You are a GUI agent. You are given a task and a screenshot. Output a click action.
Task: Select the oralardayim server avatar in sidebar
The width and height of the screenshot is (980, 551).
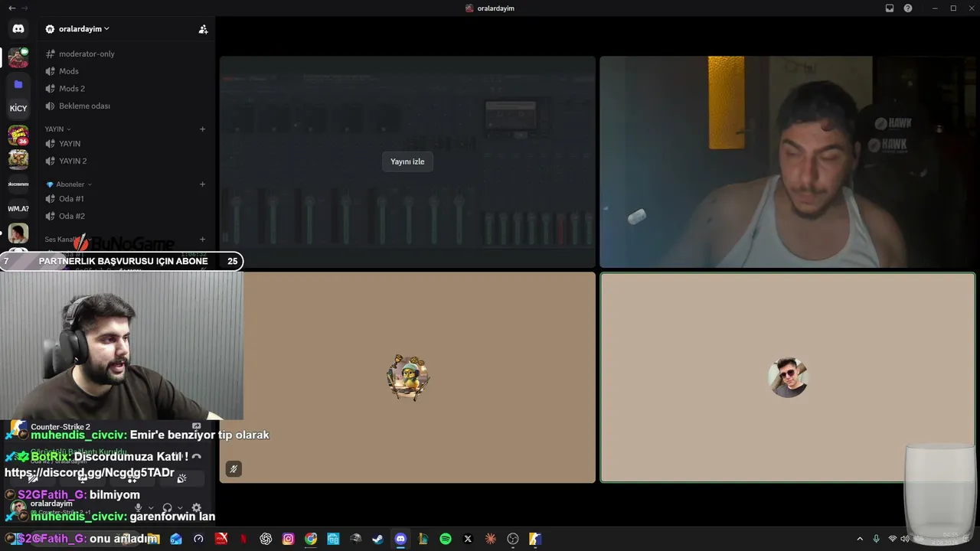tap(18, 57)
